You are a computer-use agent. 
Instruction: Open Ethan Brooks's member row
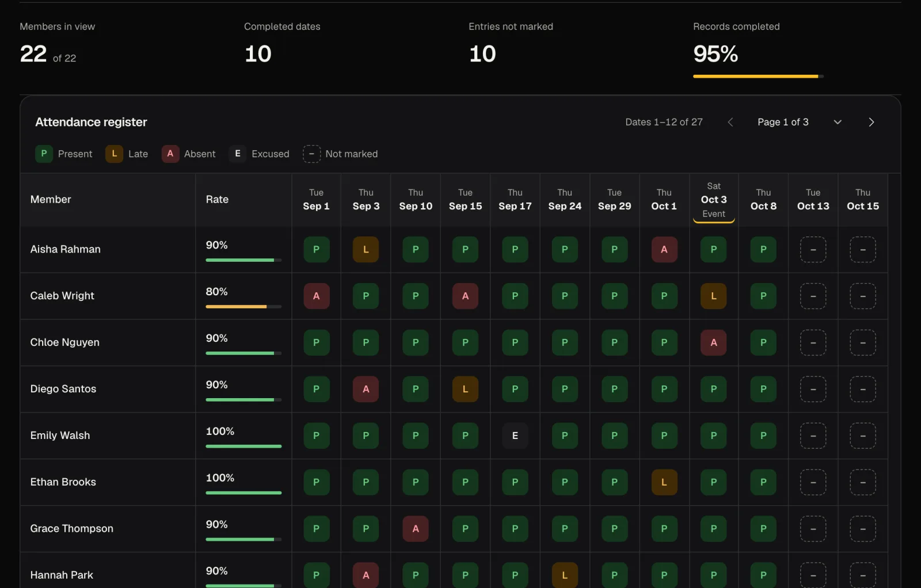(x=454, y=483)
